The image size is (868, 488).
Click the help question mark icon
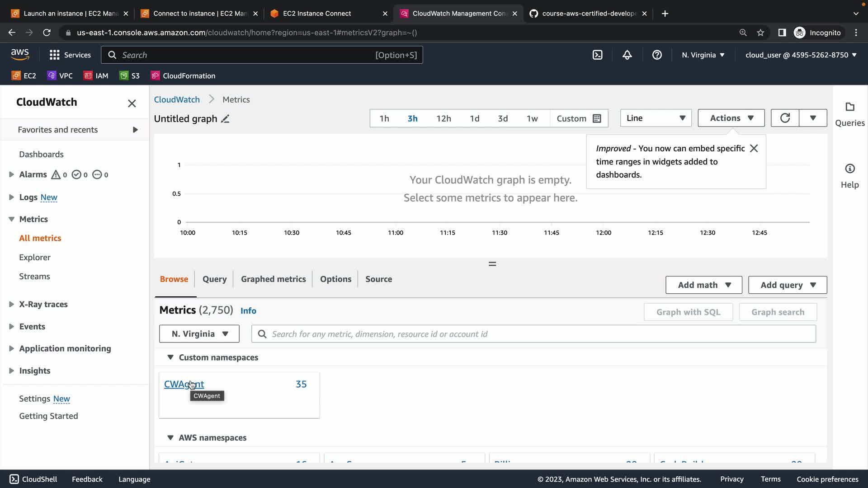pos(657,55)
